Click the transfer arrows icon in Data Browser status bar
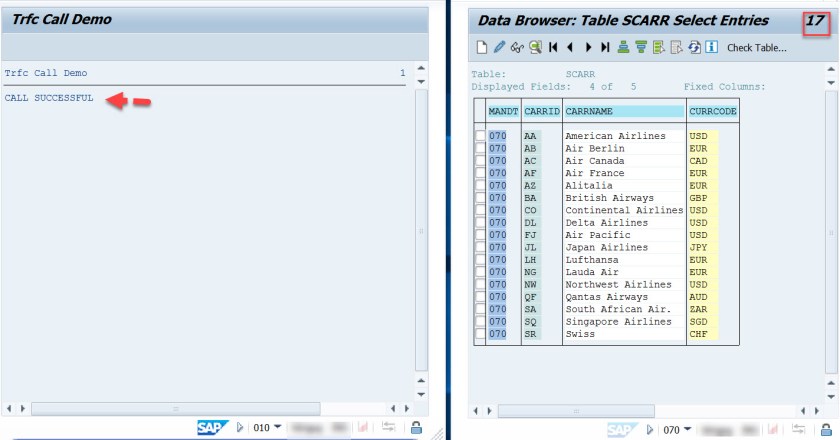 click(799, 429)
